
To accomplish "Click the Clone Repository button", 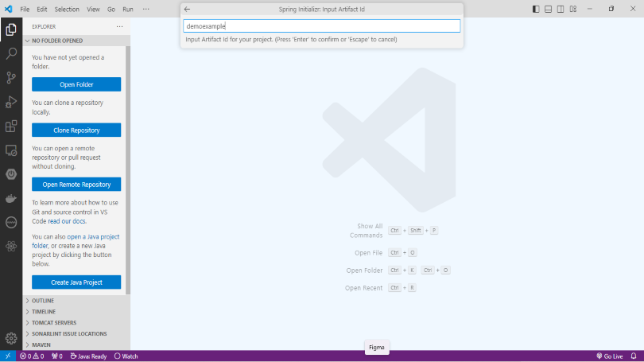I will (x=76, y=130).
